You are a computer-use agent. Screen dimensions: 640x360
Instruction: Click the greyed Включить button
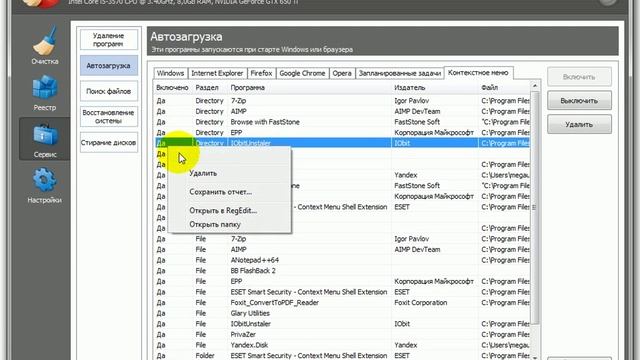pos(579,77)
